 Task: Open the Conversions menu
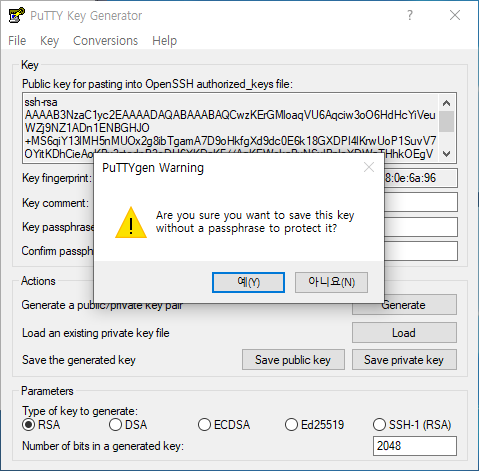pyautogui.click(x=105, y=41)
